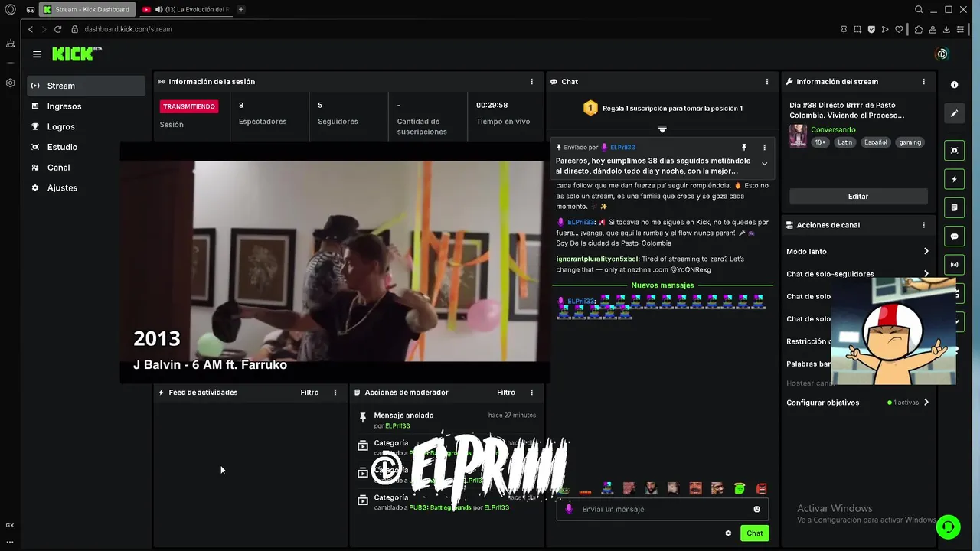Click ELPrii33 in Mensaje anclado entry
The width and height of the screenshot is (980, 551).
397,426
